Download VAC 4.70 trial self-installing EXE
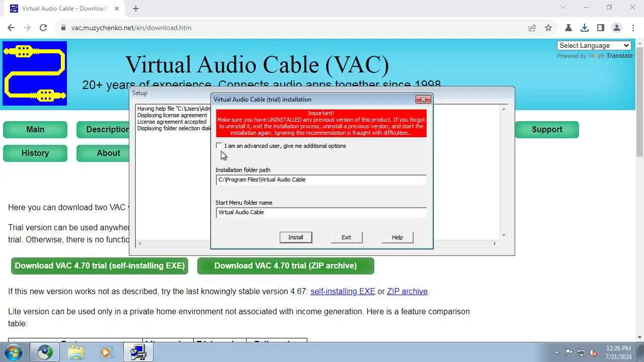The height and width of the screenshot is (362, 644). tap(100, 265)
